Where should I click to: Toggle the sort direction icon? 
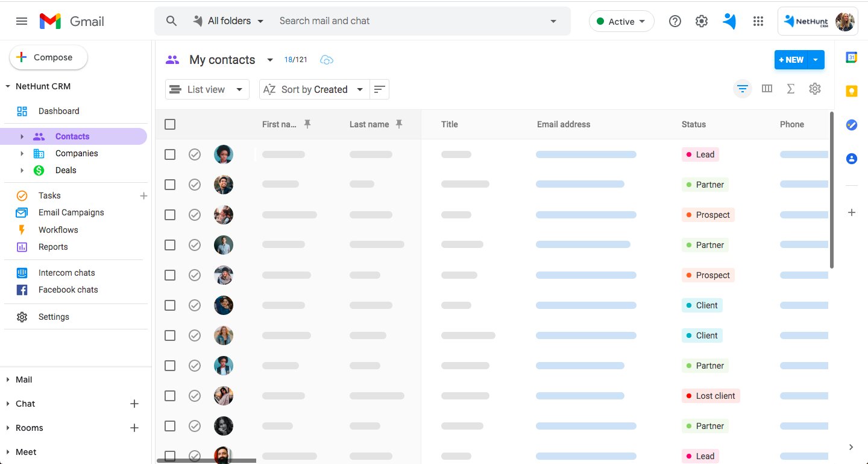pyautogui.click(x=379, y=89)
